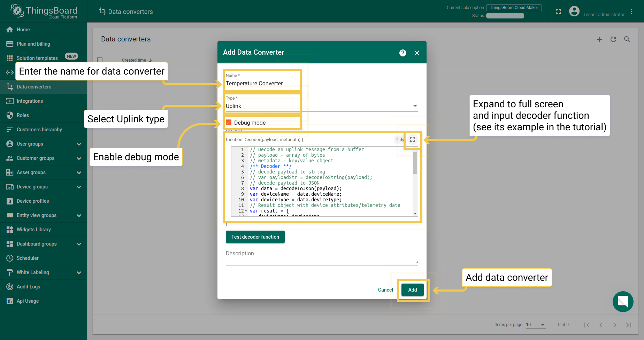Open the chat support bubble
Image resolution: width=644 pixels, height=340 pixels.
[623, 302]
